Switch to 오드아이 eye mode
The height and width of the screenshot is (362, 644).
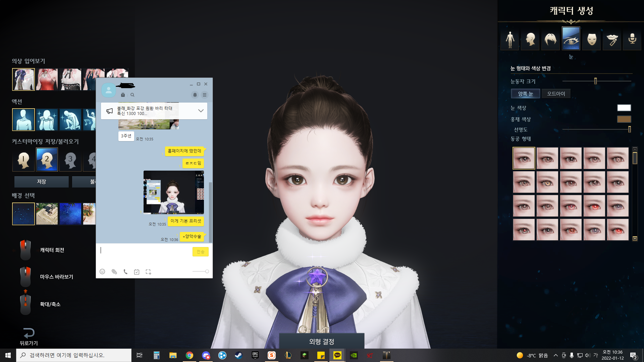556,94
